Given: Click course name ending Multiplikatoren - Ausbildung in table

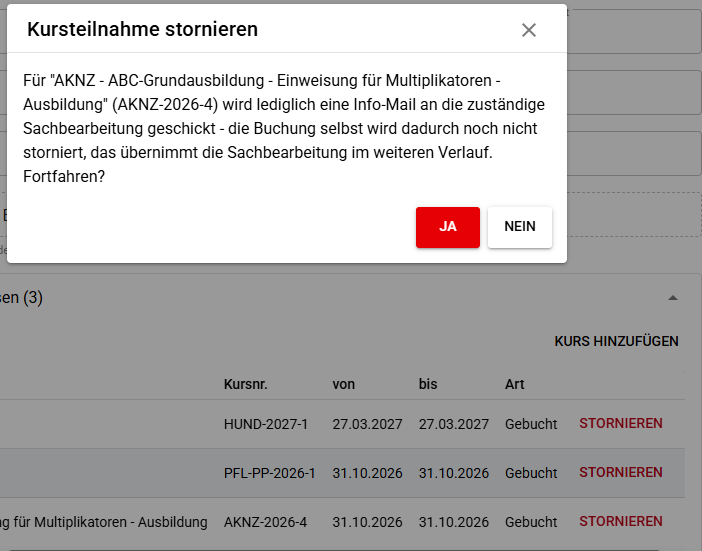Looking at the screenshot, I should click(103, 522).
